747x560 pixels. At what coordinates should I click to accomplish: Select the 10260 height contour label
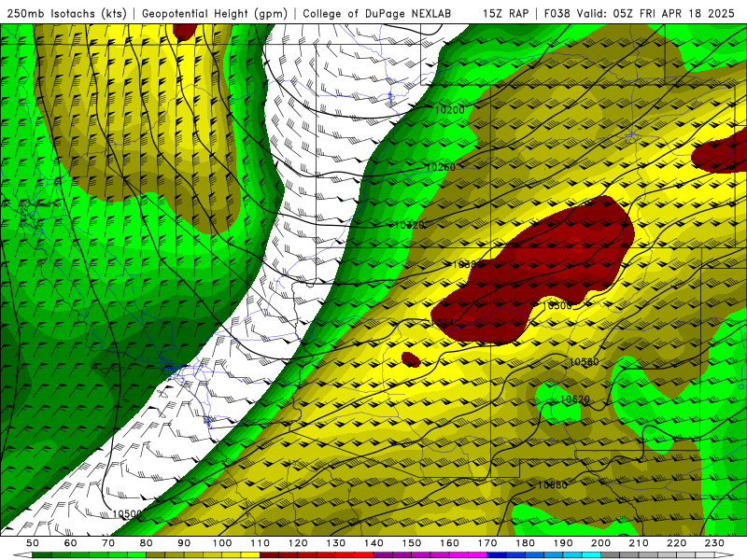click(440, 167)
